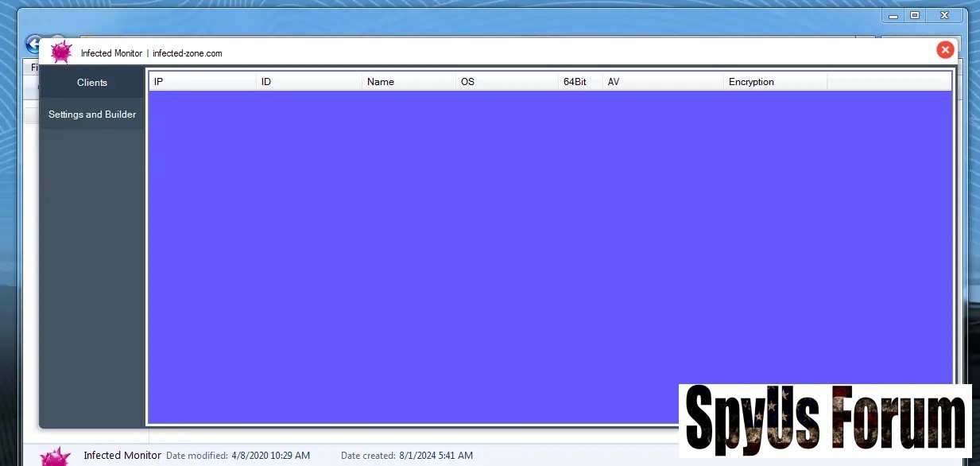The height and width of the screenshot is (466, 980).
Task: Close the Infected Monitor window with red X
Action: pos(945,50)
